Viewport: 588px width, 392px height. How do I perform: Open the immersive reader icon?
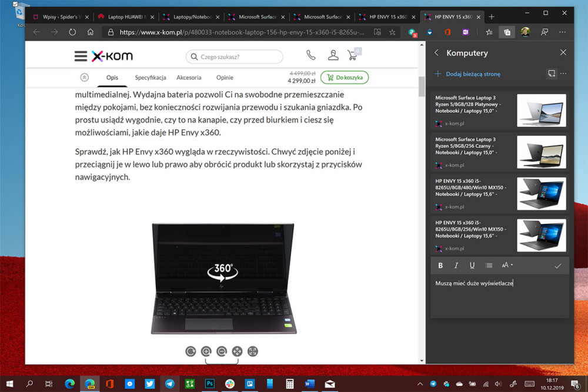pos(377,32)
